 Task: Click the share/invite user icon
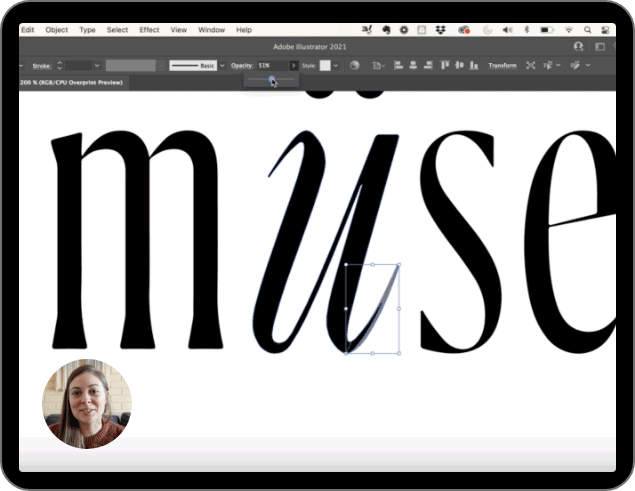click(578, 47)
